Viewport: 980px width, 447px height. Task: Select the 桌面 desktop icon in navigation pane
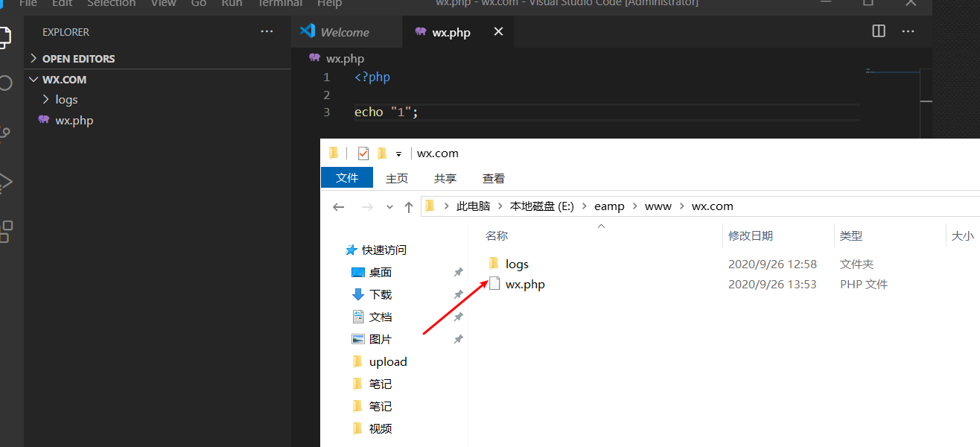(x=357, y=273)
